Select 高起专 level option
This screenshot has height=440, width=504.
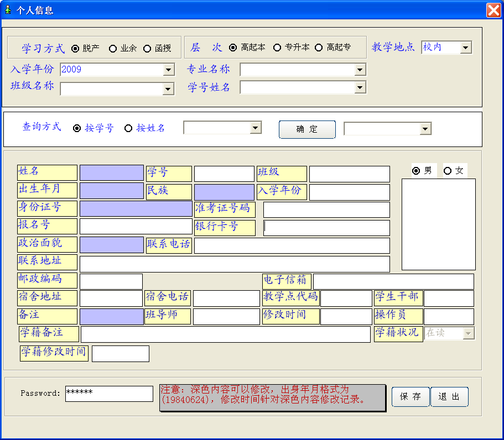click(x=319, y=48)
